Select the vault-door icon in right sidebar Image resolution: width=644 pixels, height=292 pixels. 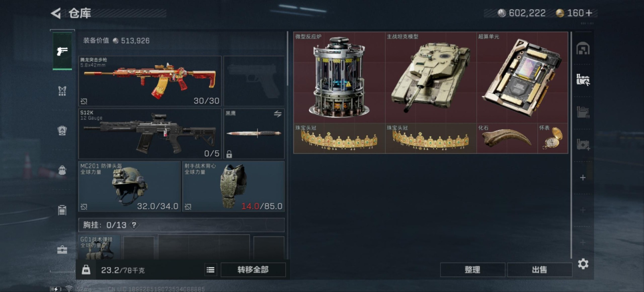tap(583, 49)
